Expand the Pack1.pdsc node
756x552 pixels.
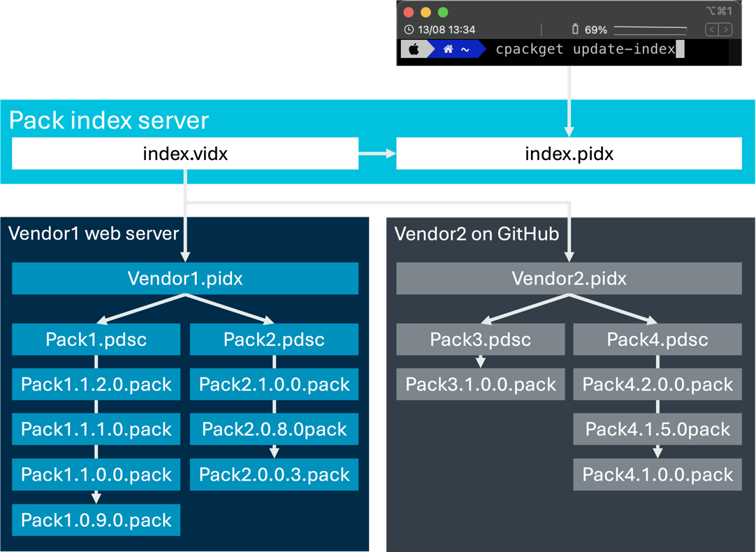(96, 340)
